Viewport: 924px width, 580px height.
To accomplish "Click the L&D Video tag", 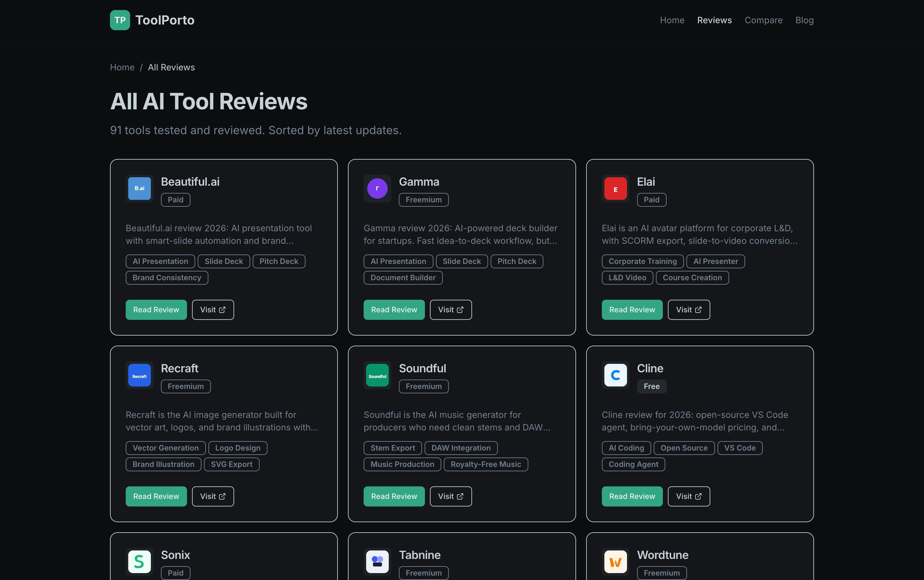I will (x=627, y=278).
